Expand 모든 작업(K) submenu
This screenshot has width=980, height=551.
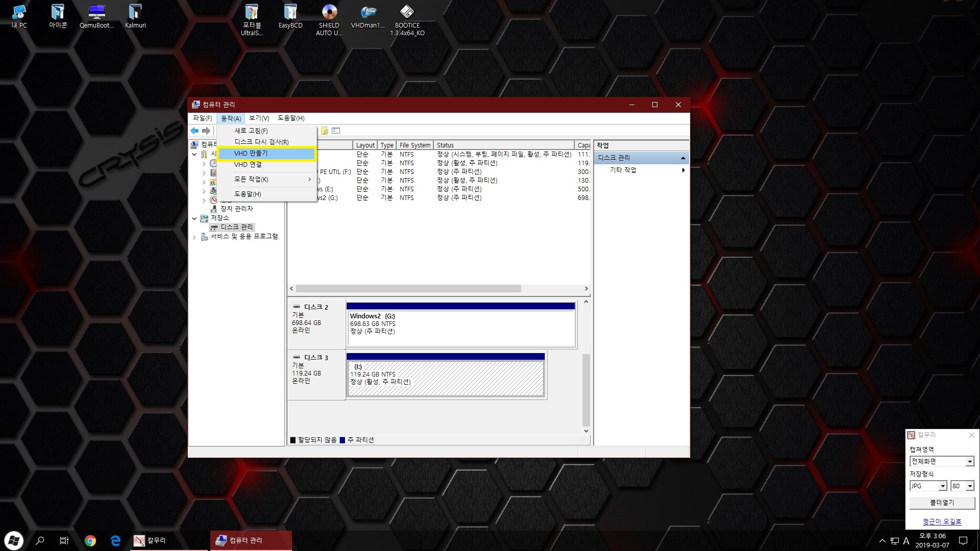pos(266,179)
